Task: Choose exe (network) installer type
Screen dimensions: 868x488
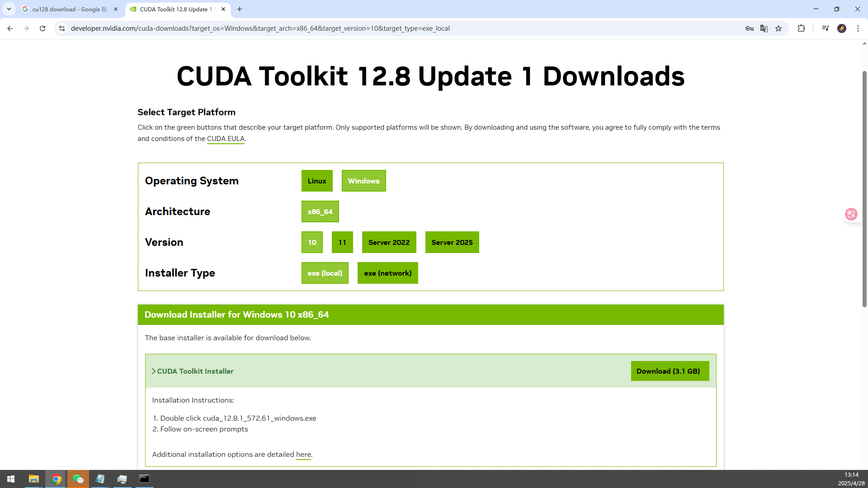Action: click(387, 273)
